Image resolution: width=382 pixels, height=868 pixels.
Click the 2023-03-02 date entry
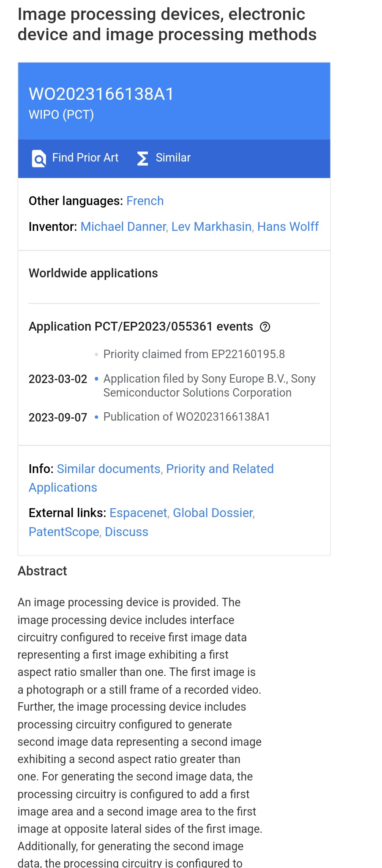point(58,379)
